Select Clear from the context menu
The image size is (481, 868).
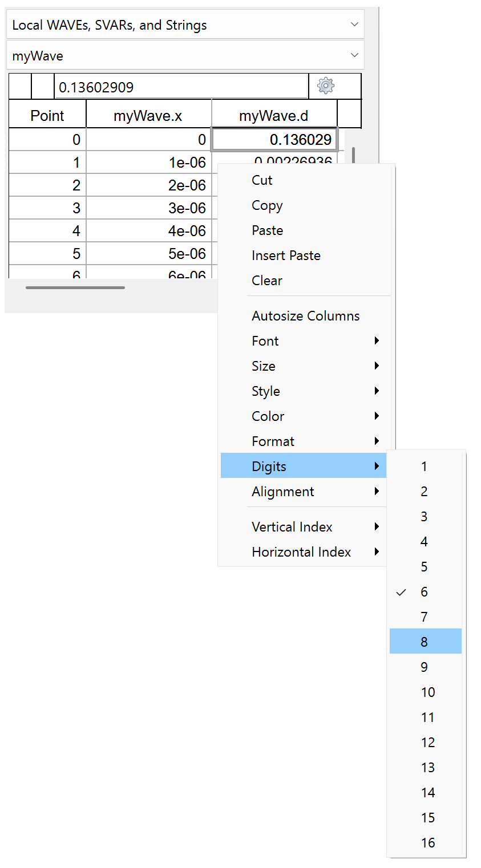tap(266, 281)
